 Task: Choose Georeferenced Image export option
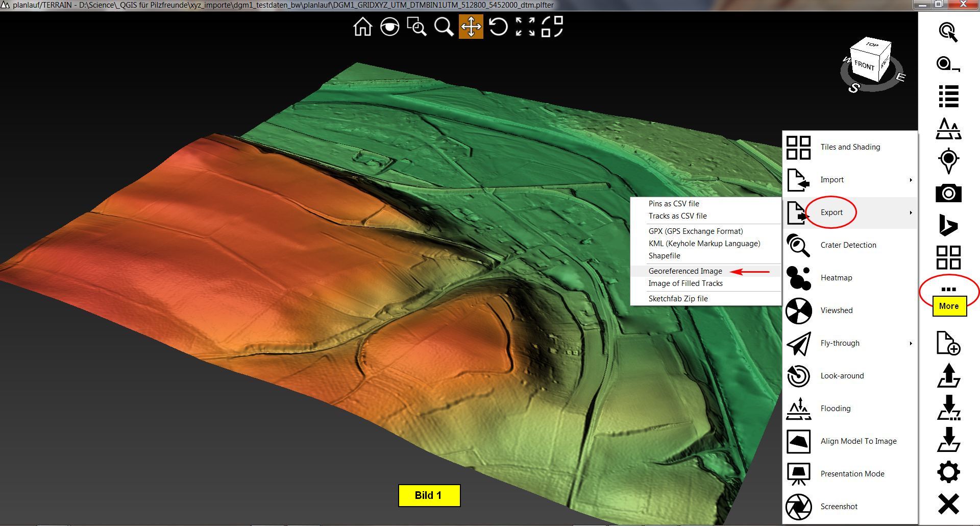(x=685, y=271)
